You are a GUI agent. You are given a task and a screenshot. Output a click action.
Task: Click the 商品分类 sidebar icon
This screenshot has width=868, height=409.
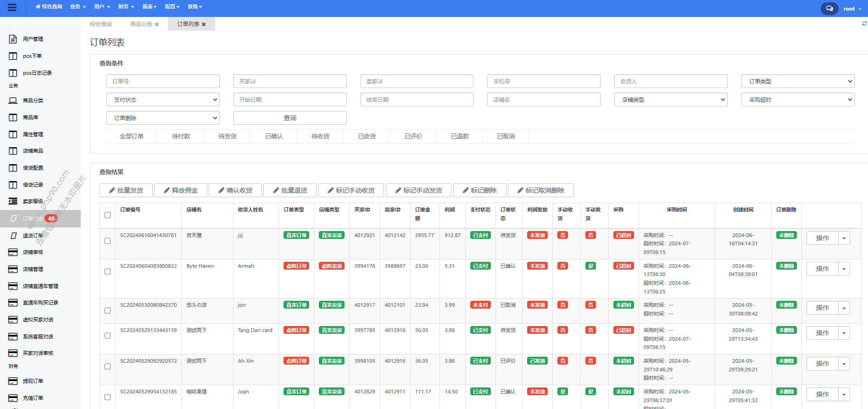(13, 100)
